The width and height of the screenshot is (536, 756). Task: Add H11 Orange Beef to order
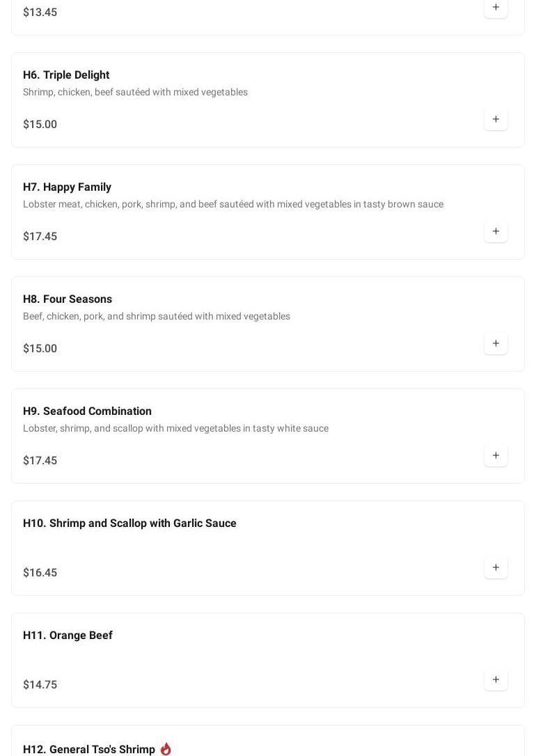click(496, 680)
